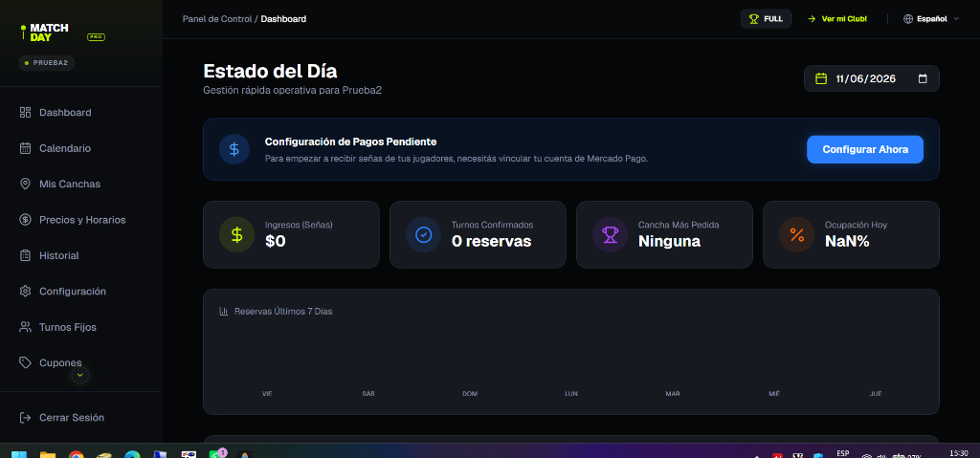Screen dimensions: 980x458
Task: Click the date field showing 11/06/2026
Action: click(871, 78)
